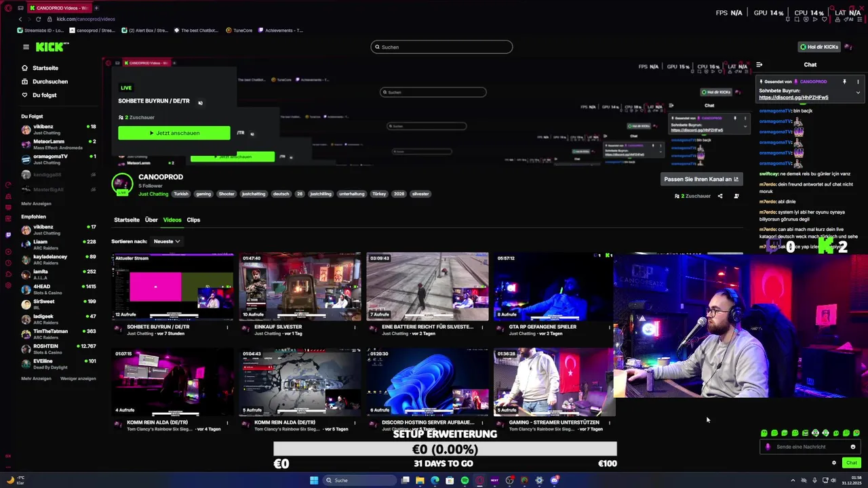Viewport: 868px width, 488px height.
Task: Open ROSHTEIN recommended channel
Action: point(58,348)
